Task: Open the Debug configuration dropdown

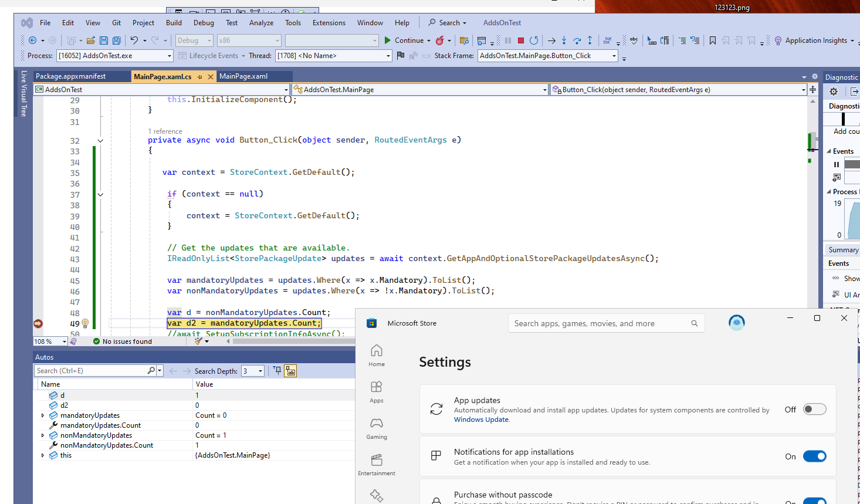Action: [194, 40]
